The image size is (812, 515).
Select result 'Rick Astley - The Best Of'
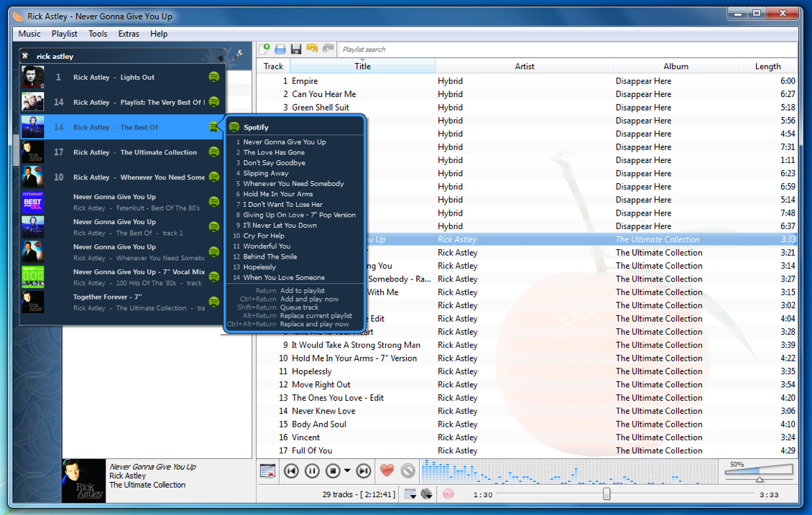click(123, 127)
